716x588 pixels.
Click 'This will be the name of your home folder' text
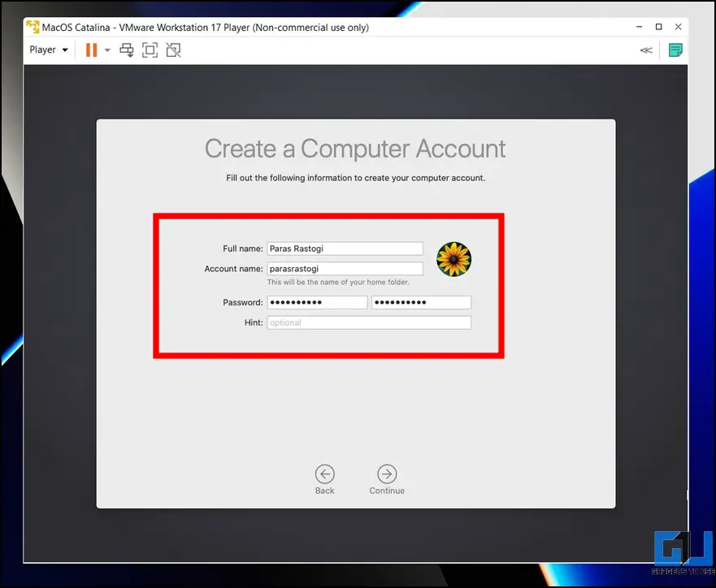click(x=338, y=283)
